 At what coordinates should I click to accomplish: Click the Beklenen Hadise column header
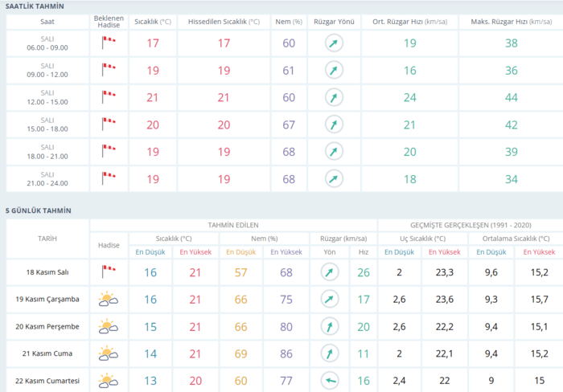[x=108, y=19]
